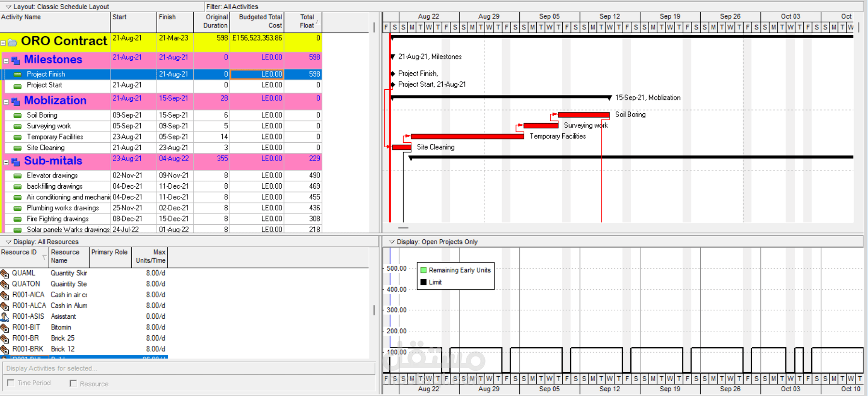Click the R001-BIT resource icon
868x396 pixels.
5,328
